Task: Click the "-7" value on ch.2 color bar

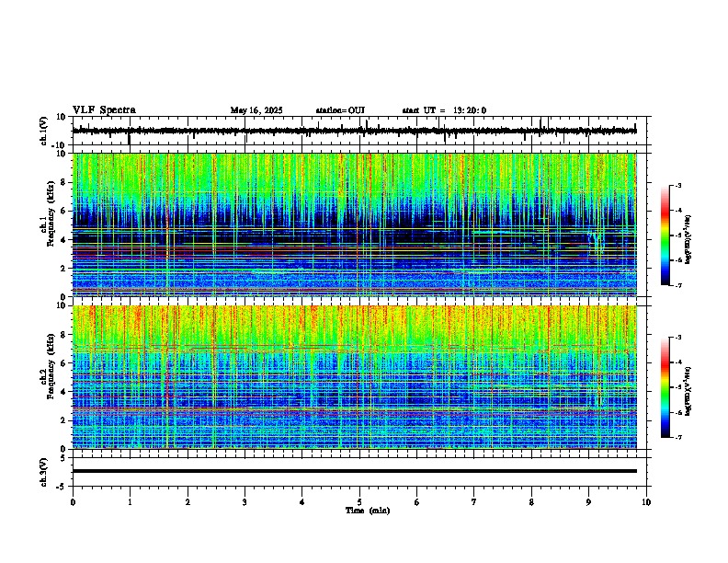Action: (x=677, y=437)
